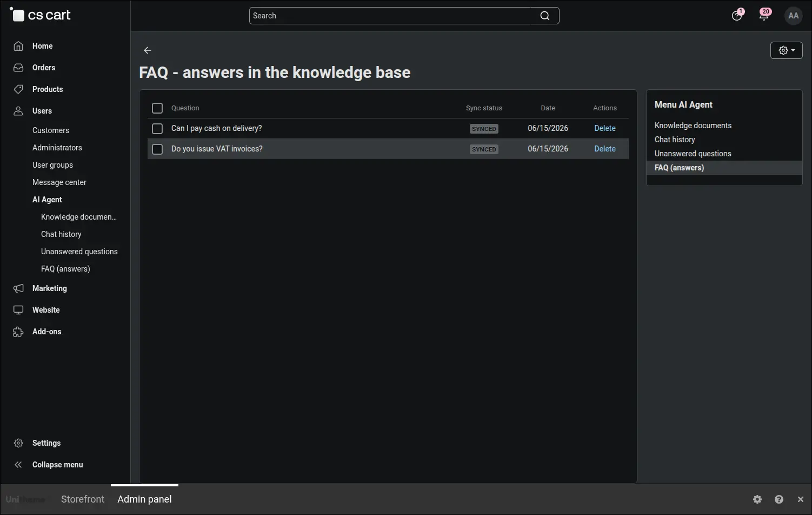Viewport: 812px width, 515px height.
Task: Click the search magnifier icon
Action: (545, 16)
